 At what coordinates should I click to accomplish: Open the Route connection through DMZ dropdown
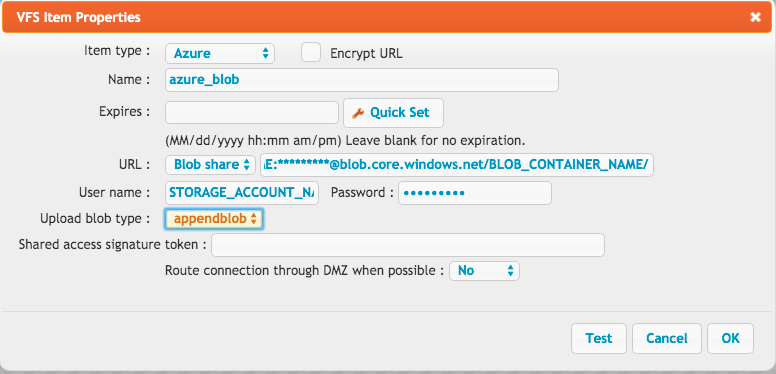click(x=484, y=271)
